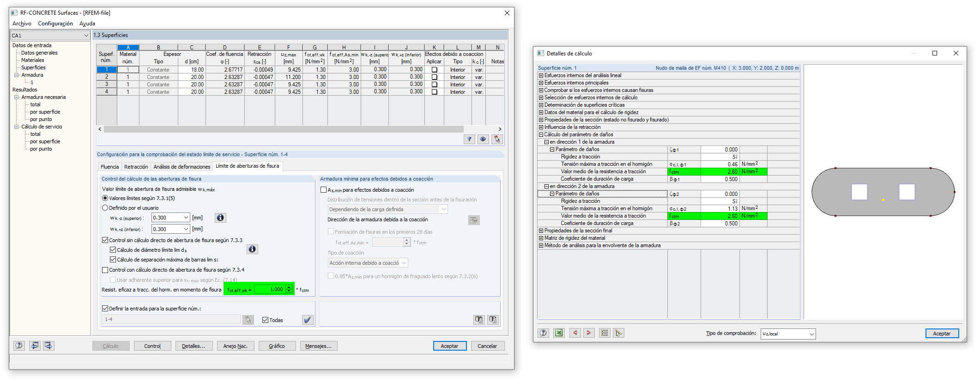980x389 pixels.
Task: Toggle Definir la entrada para la superficie núm.
Action: click(x=105, y=309)
